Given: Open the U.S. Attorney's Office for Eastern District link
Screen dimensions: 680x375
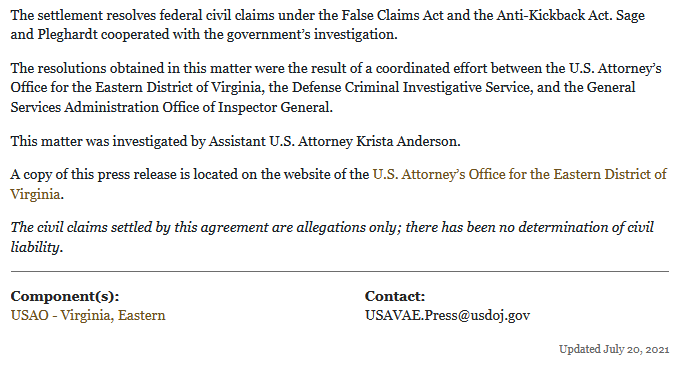Looking at the screenshot, I should [520, 174].
